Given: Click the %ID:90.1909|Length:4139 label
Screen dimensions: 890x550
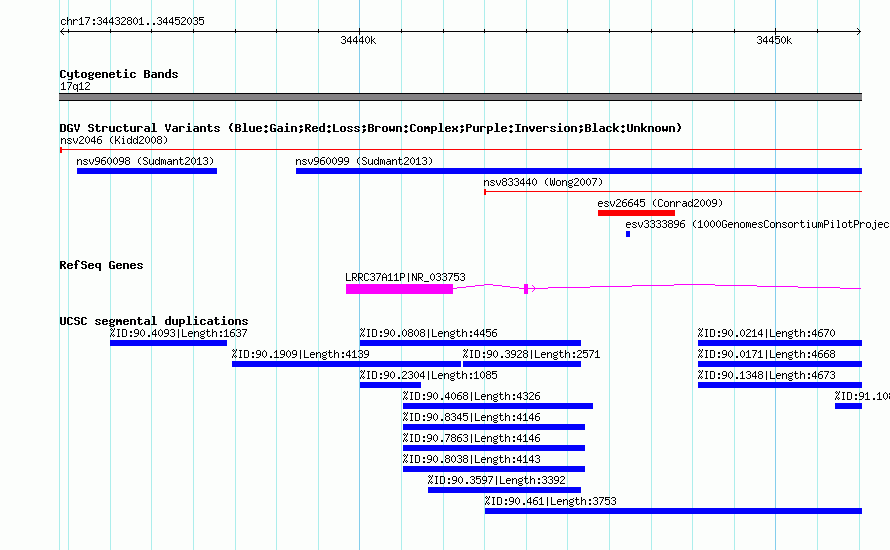Looking at the screenshot, I should click(300, 354).
